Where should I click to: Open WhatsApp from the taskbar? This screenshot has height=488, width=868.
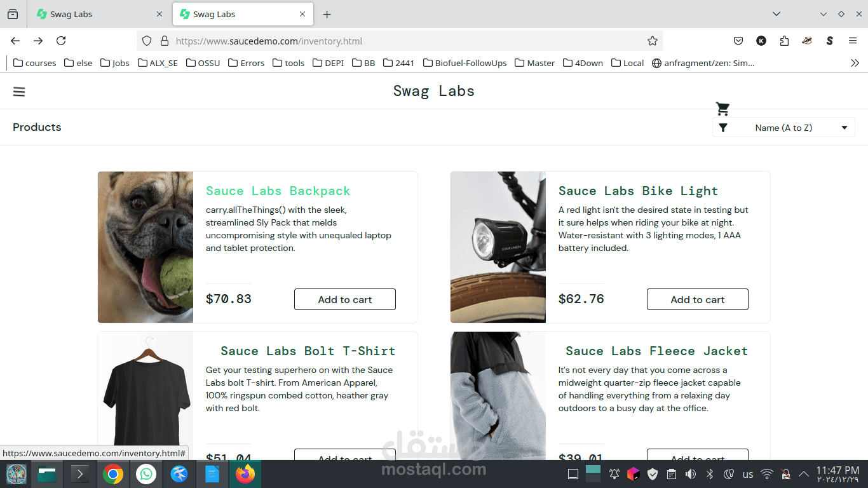point(146,474)
